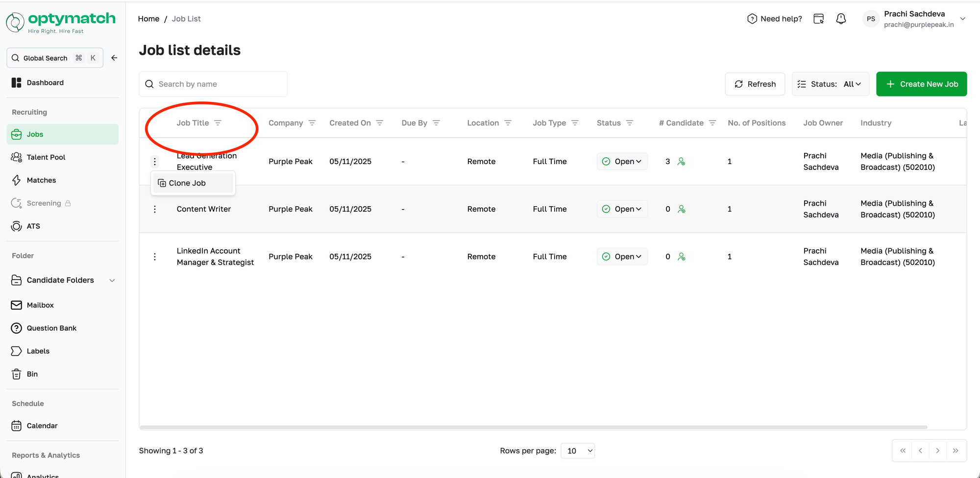Click the Search by name field
Image resolution: width=980 pixels, height=478 pixels.
coord(213,84)
